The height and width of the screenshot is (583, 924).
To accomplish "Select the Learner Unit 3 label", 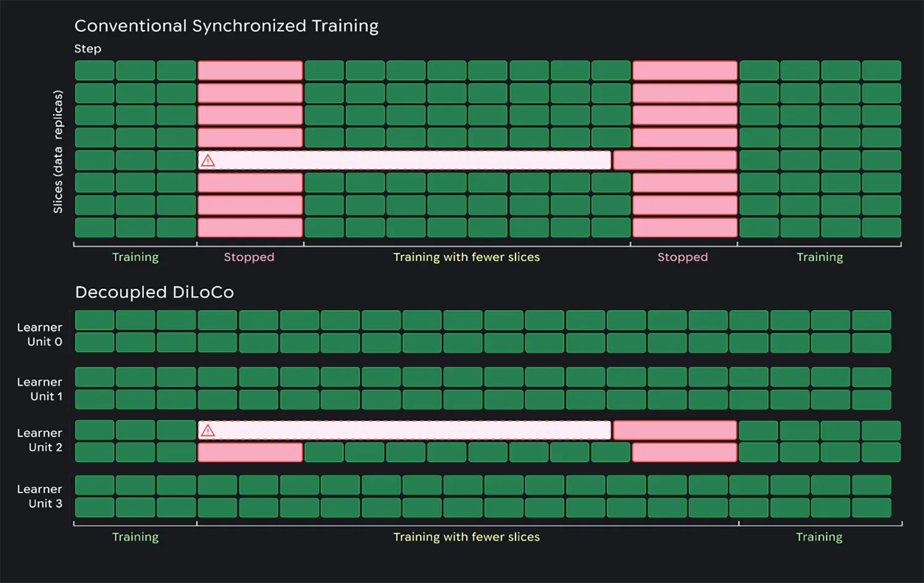I will click(x=39, y=496).
